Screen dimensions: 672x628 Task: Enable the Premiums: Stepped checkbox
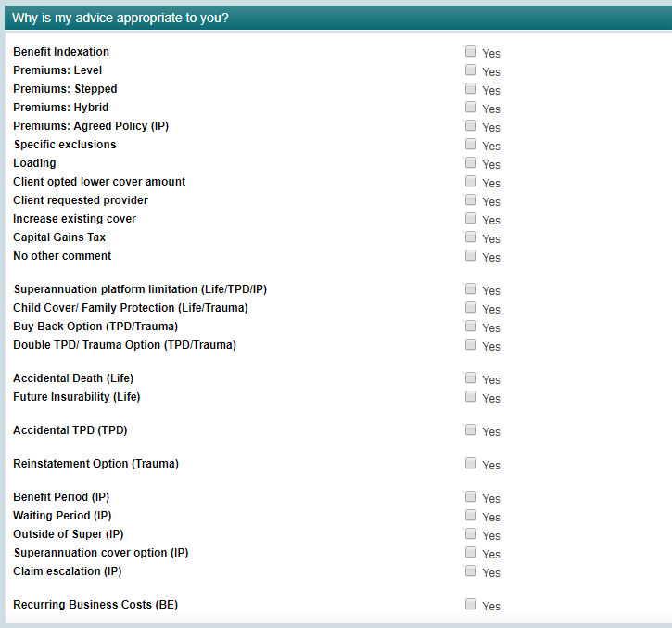point(471,88)
